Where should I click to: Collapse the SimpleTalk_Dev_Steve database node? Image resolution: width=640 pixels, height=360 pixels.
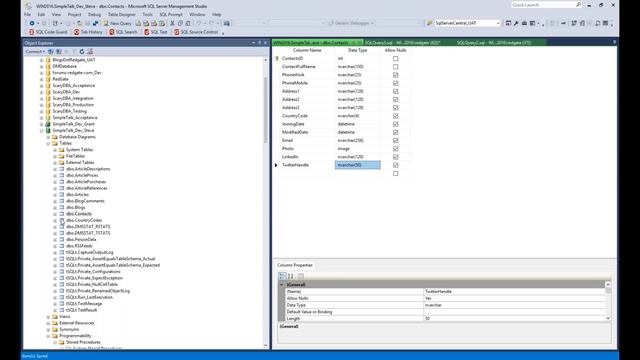point(42,131)
